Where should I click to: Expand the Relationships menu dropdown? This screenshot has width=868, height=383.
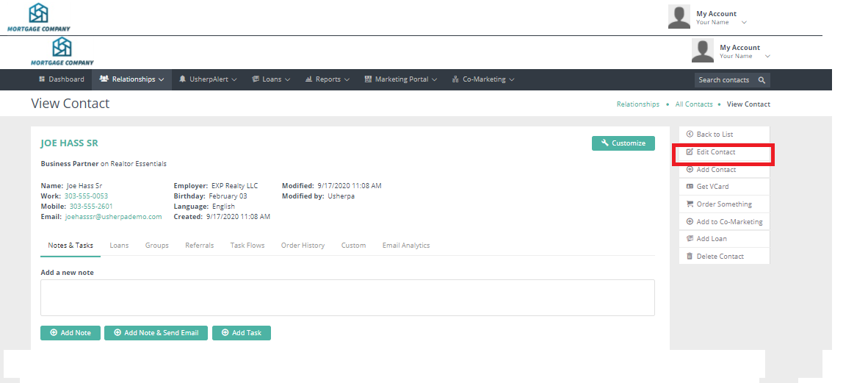131,79
